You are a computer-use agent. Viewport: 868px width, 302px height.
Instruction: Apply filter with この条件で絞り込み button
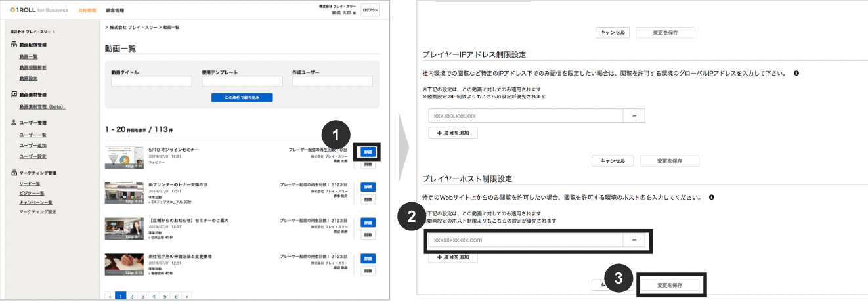(242, 97)
